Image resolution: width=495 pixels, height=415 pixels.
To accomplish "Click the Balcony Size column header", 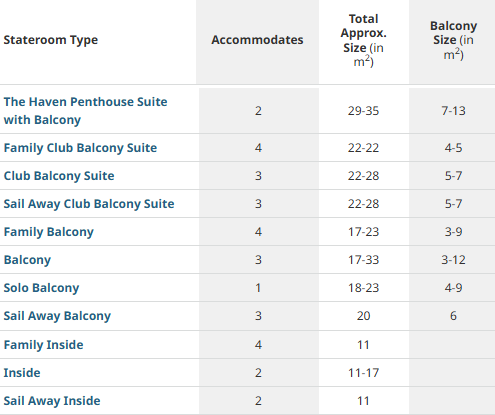I will click(453, 40).
